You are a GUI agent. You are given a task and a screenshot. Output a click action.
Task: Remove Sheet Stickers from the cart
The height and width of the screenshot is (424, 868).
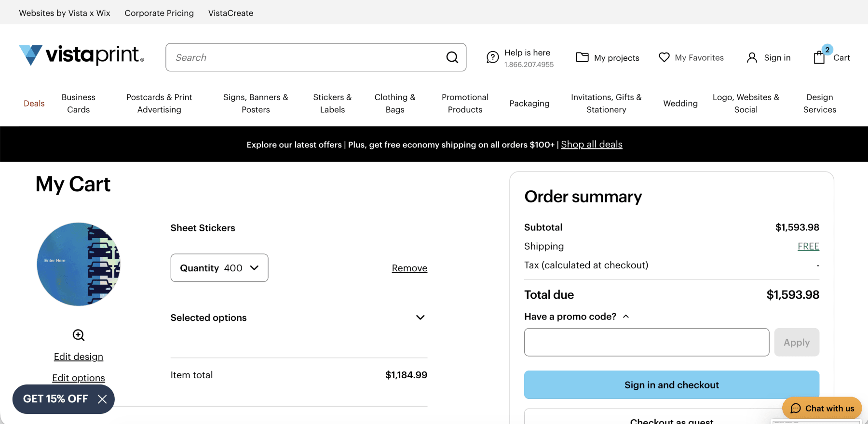409,268
